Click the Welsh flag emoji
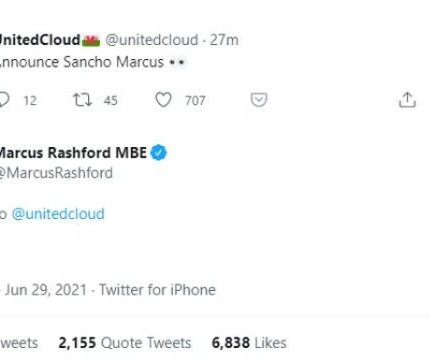The height and width of the screenshot is (361, 430). [x=91, y=41]
